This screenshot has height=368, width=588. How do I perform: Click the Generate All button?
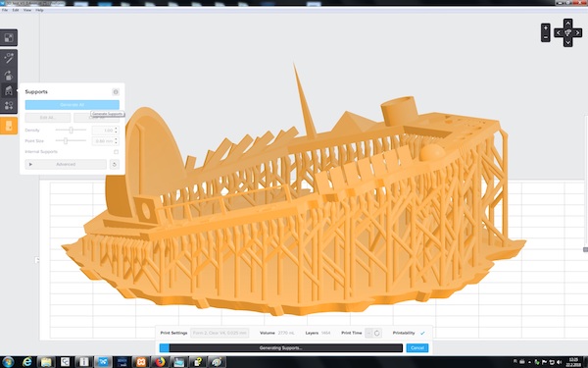(72, 105)
